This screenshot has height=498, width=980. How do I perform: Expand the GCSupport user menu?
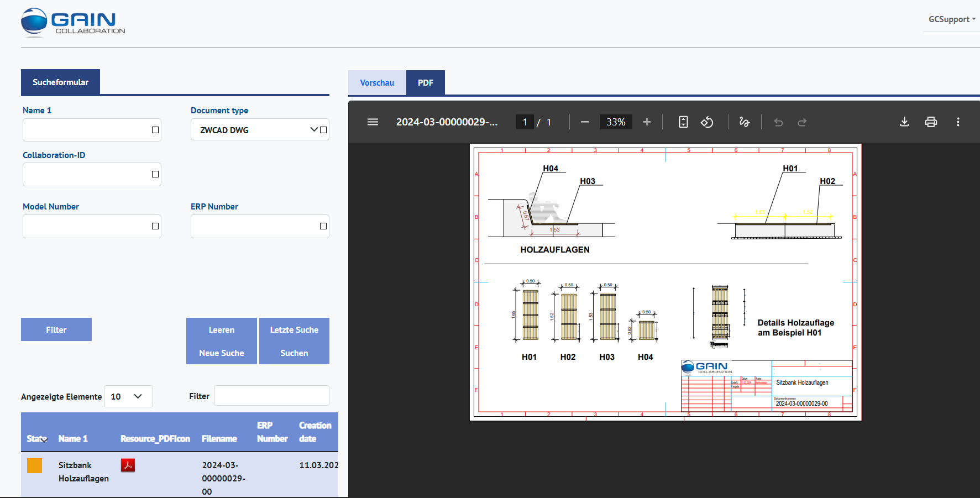(x=951, y=18)
